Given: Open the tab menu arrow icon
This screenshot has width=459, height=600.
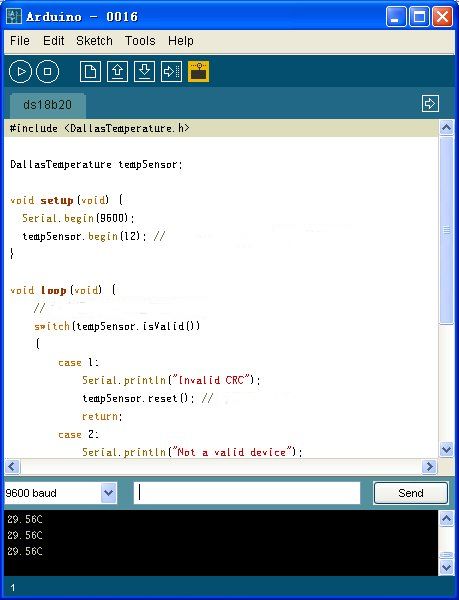Looking at the screenshot, I should 430,104.
